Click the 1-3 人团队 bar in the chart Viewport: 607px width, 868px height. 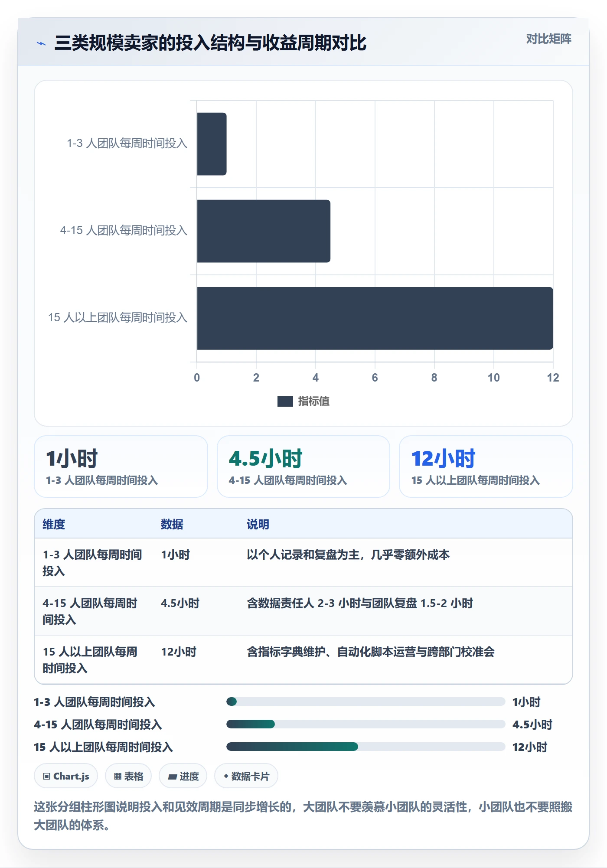pos(212,144)
